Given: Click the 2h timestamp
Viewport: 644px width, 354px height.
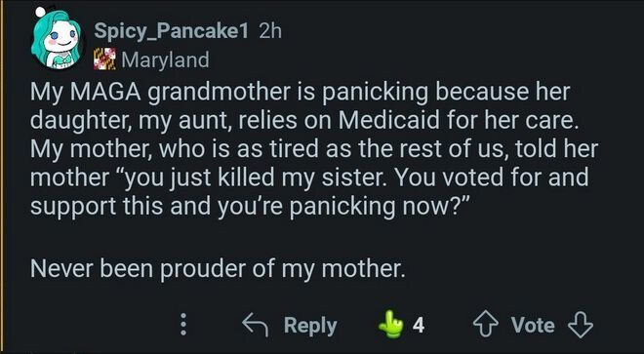Looking at the screenshot, I should coord(270,31).
